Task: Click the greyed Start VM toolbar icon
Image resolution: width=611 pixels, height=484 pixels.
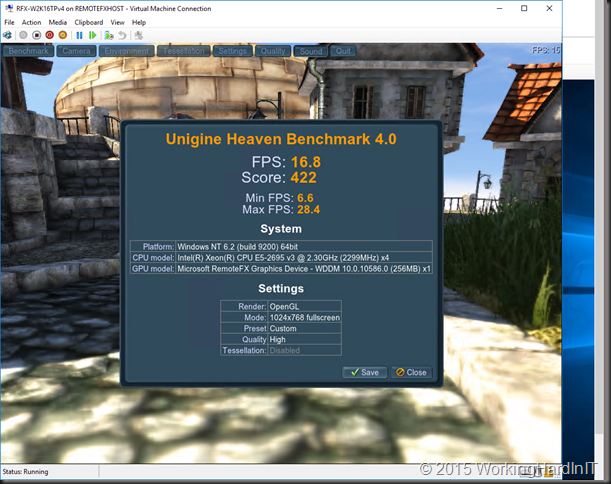Action: click(23, 35)
